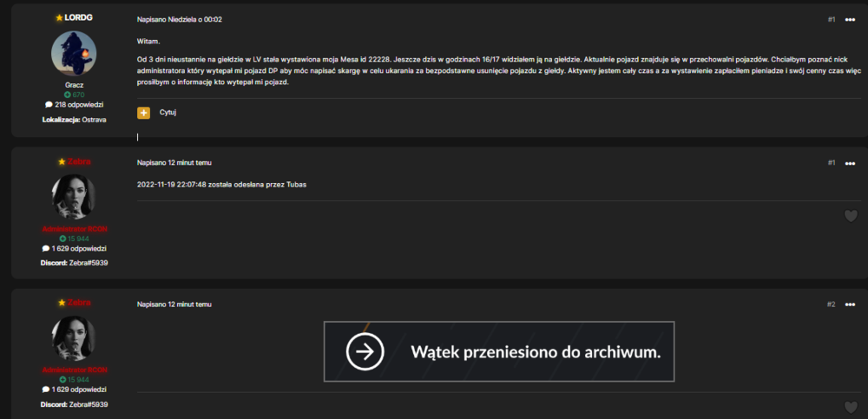Click '1 629 odpowiedzi' in post #2
868x419 pixels.
point(74,390)
